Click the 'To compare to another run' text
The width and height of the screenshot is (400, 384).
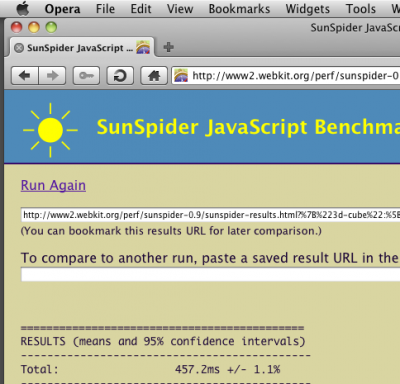tap(210, 258)
